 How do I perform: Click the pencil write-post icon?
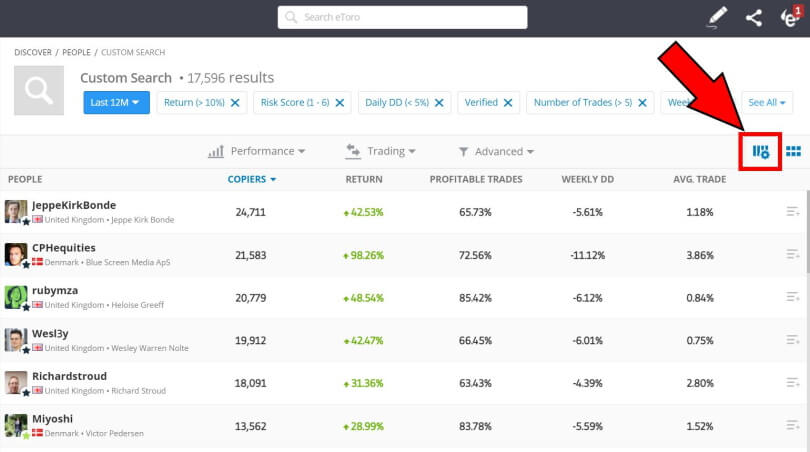click(x=717, y=18)
